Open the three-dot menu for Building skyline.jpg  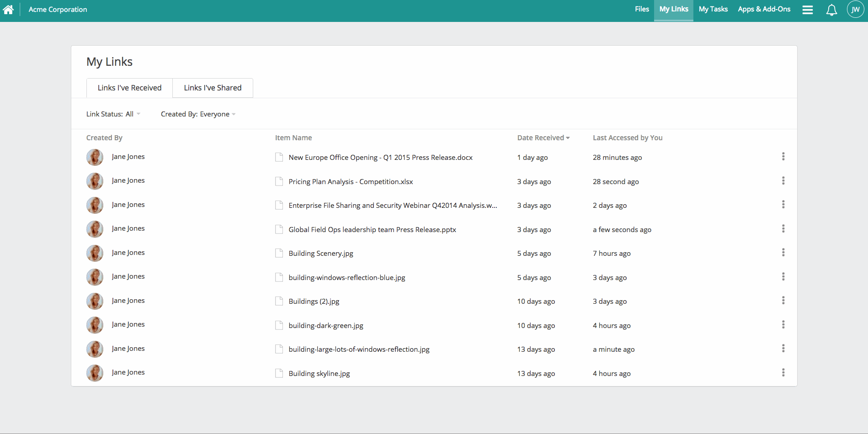(783, 373)
